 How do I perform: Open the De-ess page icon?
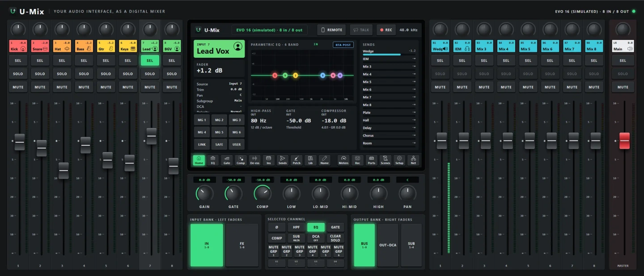coord(254,160)
